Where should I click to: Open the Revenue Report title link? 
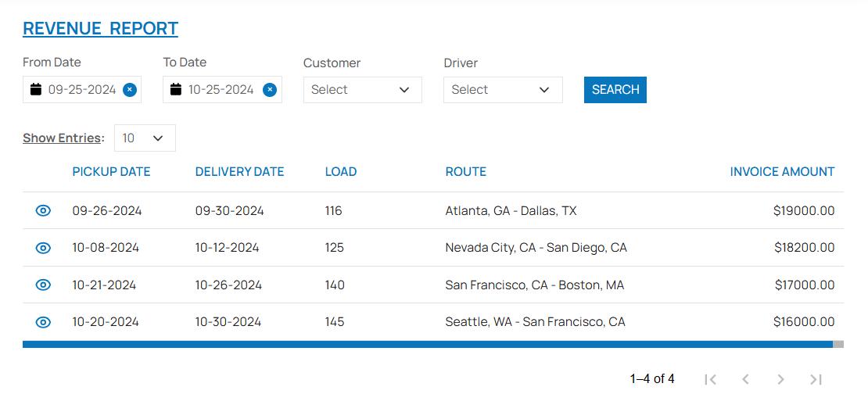click(x=100, y=29)
